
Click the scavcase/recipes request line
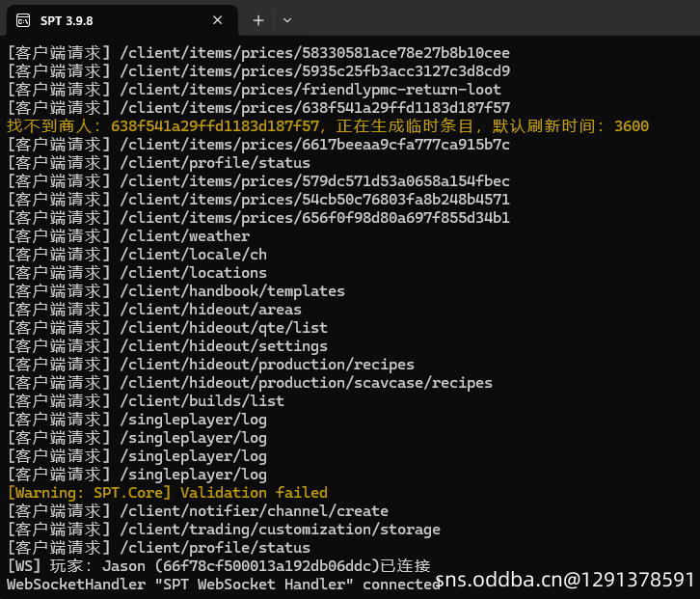(x=250, y=382)
